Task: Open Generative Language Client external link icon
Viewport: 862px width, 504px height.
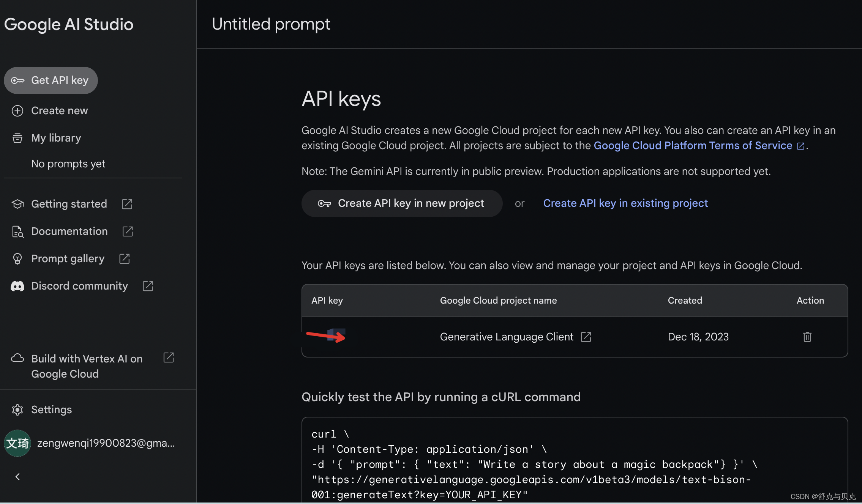Action: 586,337
